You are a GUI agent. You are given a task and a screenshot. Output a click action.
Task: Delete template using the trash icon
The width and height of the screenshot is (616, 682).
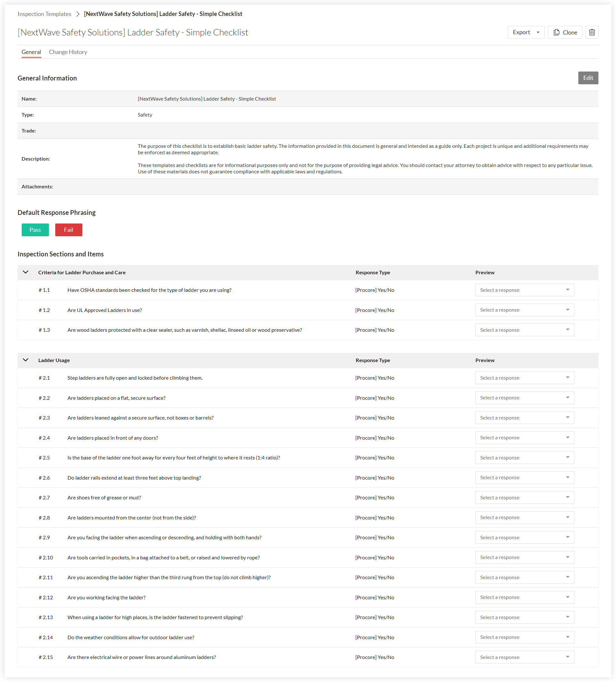pos(592,32)
